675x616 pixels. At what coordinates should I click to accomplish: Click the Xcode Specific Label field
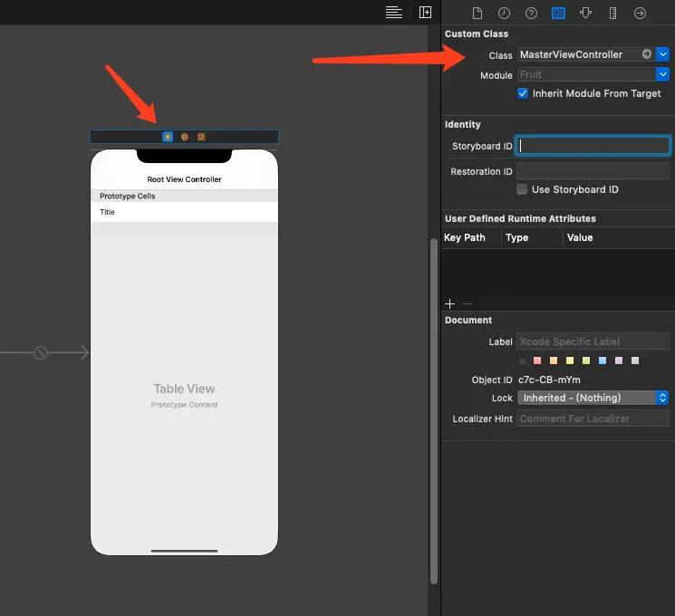click(593, 342)
